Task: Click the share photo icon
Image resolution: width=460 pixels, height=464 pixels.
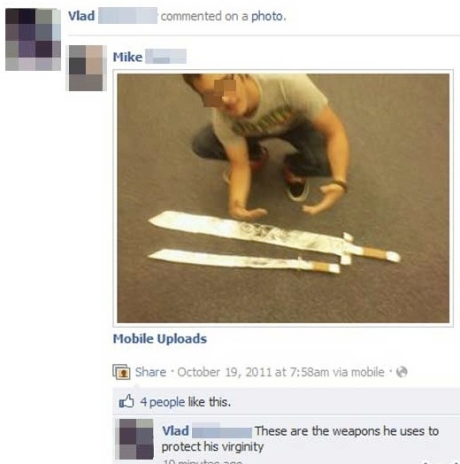Action: pyautogui.click(x=121, y=372)
